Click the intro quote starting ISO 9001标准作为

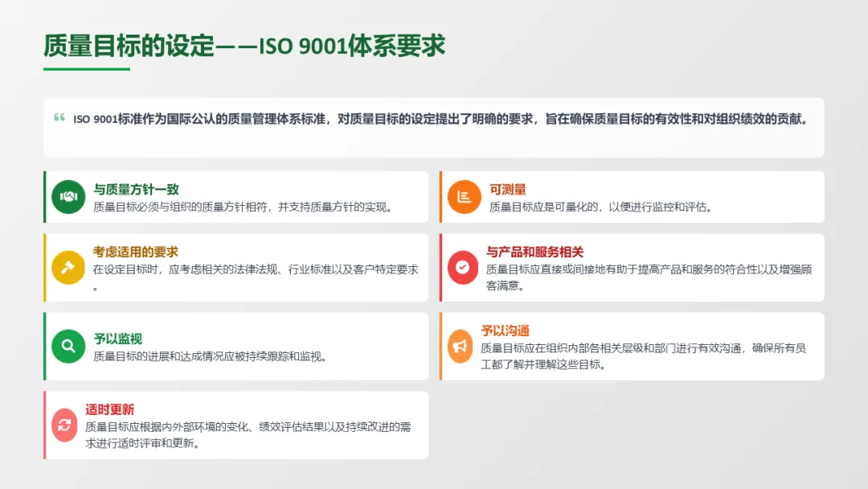(x=442, y=119)
